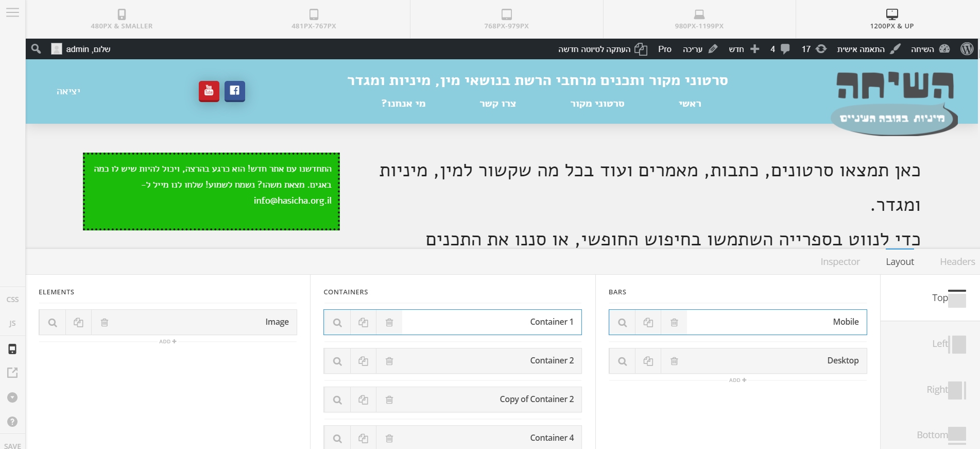Open the CSS editor from the sidebar

[x=12, y=300]
